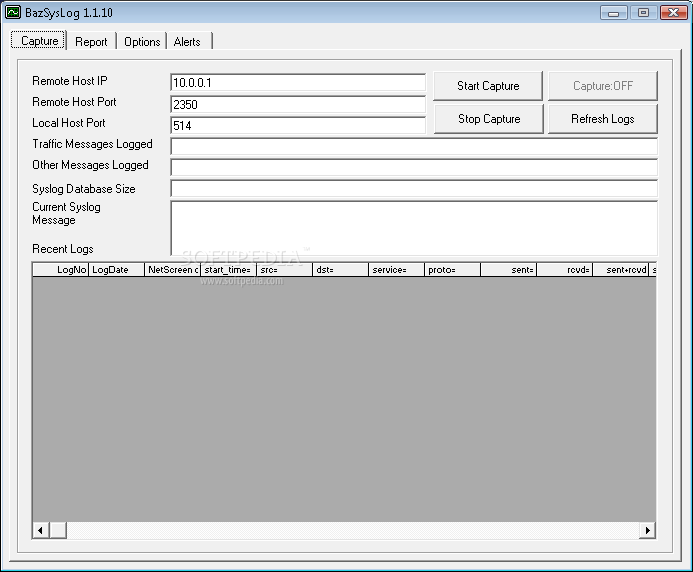This screenshot has height=572, width=693.
Task: Select the start_time= column header
Action: (x=229, y=270)
